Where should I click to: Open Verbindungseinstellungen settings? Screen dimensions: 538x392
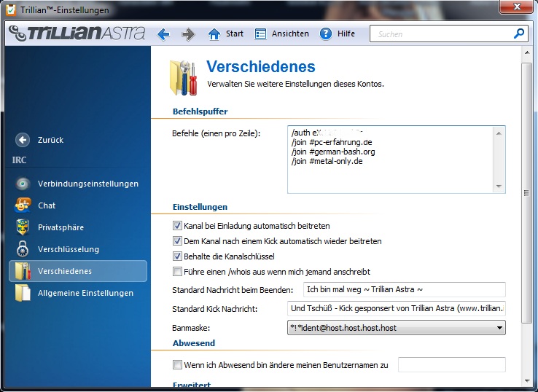(87, 184)
